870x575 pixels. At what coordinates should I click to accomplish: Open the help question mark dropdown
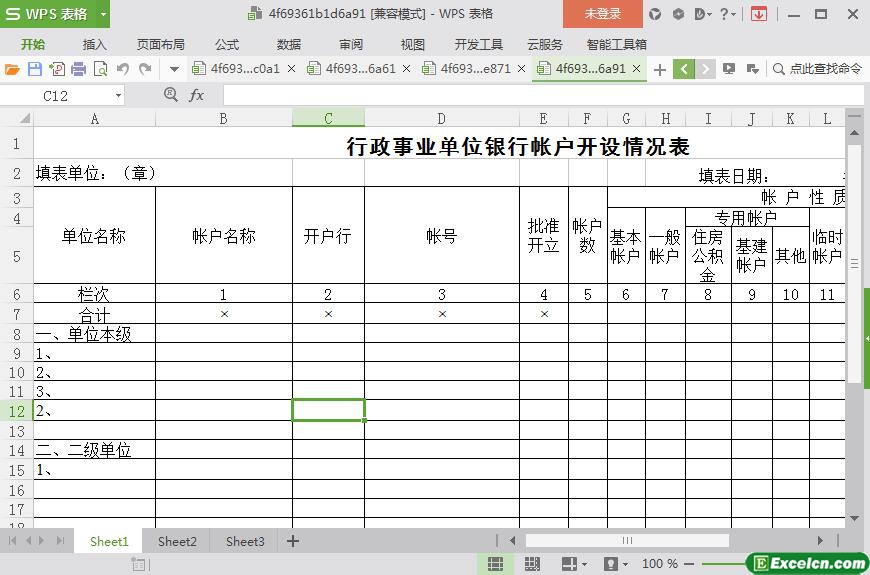pos(727,14)
